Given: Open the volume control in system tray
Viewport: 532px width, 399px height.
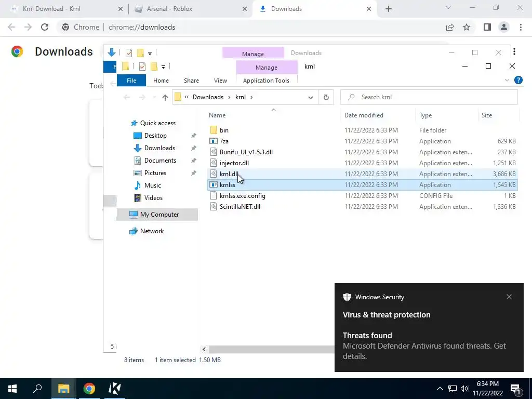Looking at the screenshot, I should 464,389.
